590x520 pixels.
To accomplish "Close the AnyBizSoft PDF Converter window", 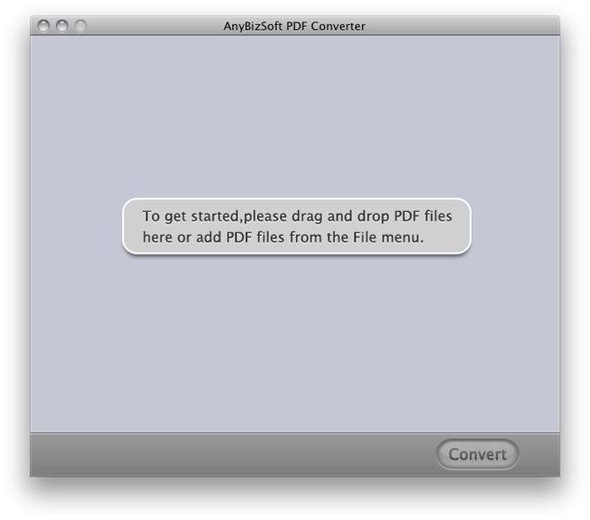I will (x=44, y=26).
